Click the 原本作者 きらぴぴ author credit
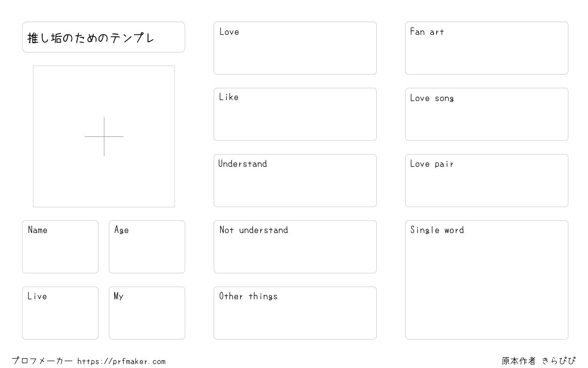The width and height of the screenshot is (588, 368). (x=539, y=361)
